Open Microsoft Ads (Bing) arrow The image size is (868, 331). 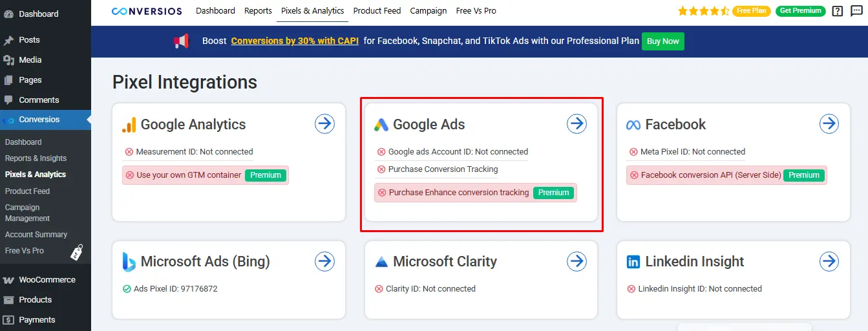click(x=325, y=261)
